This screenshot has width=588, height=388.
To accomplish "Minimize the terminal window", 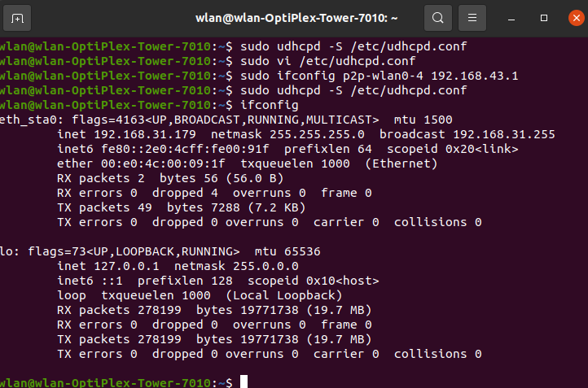I will [x=511, y=19].
